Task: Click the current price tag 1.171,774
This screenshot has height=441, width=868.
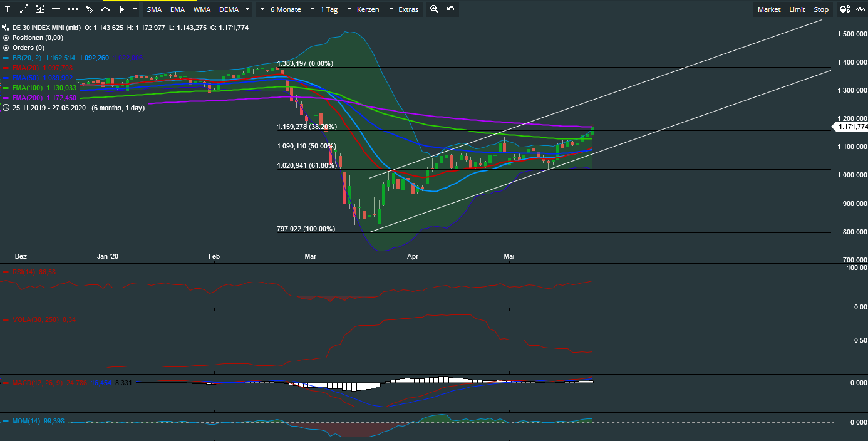Action: click(850, 127)
